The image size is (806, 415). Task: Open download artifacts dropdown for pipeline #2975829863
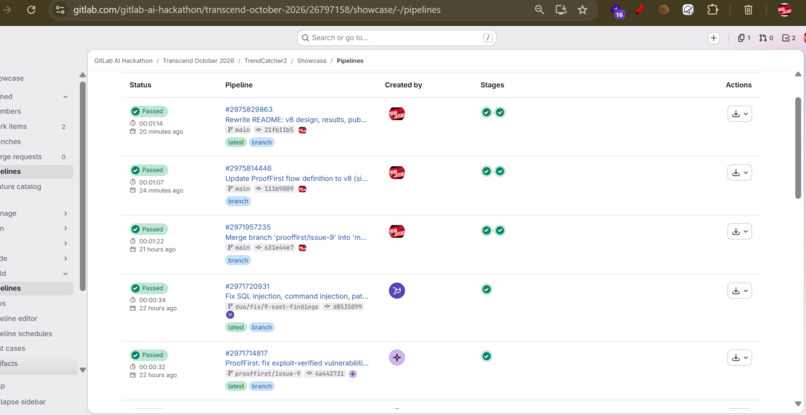click(739, 114)
